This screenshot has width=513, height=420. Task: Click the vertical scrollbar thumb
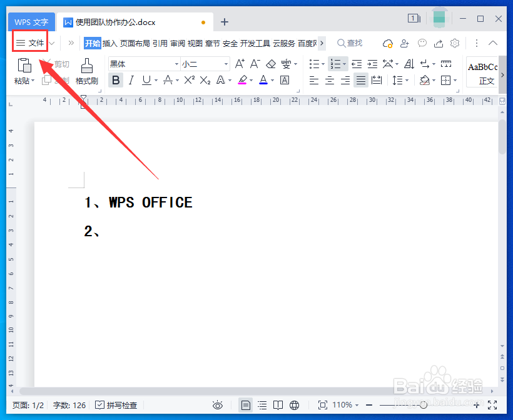click(502, 137)
